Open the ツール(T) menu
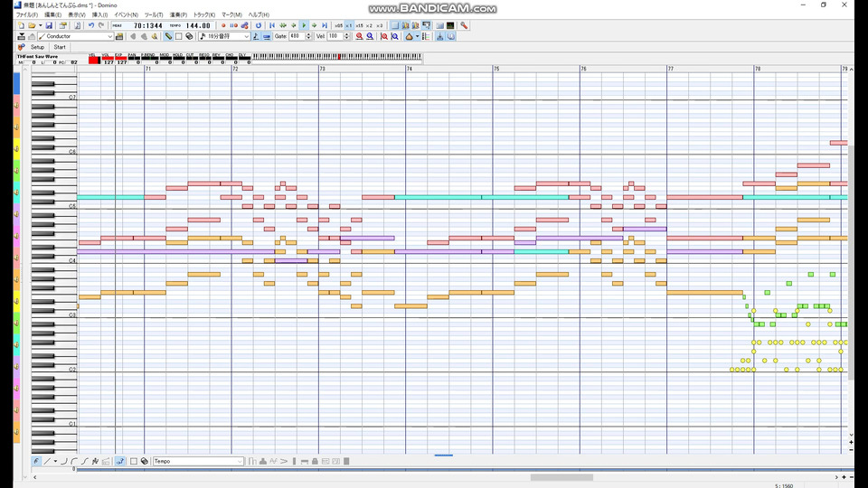This screenshot has height=488, width=868. [x=154, y=15]
